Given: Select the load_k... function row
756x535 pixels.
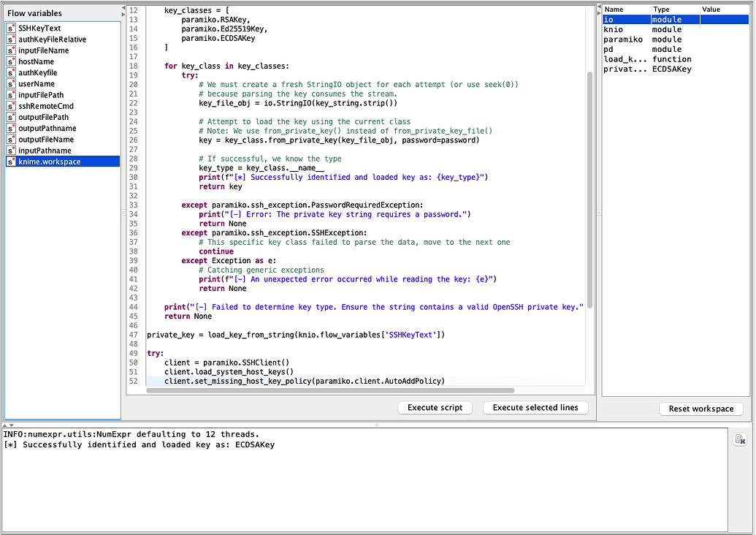Looking at the screenshot, I should click(676, 59).
